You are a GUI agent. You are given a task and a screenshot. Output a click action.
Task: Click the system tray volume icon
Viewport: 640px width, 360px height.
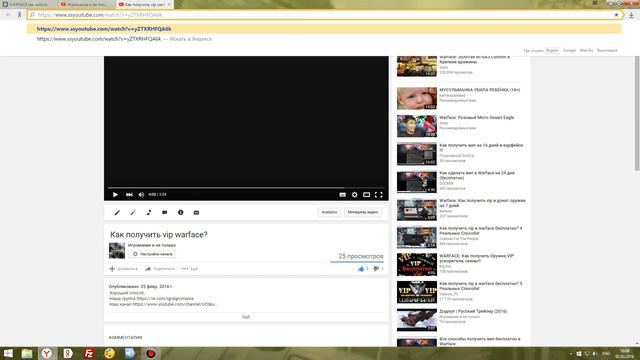(595, 354)
